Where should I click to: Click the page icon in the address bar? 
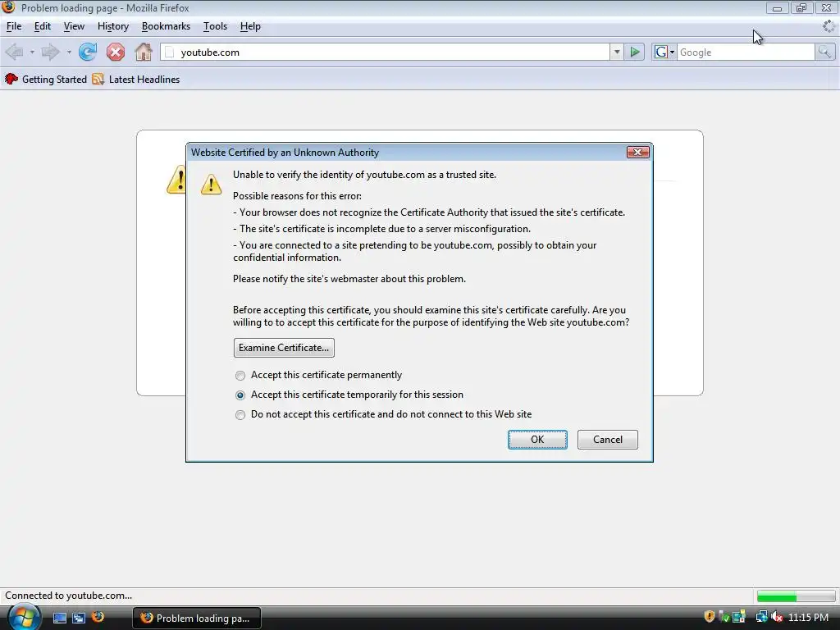tap(169, 52)
